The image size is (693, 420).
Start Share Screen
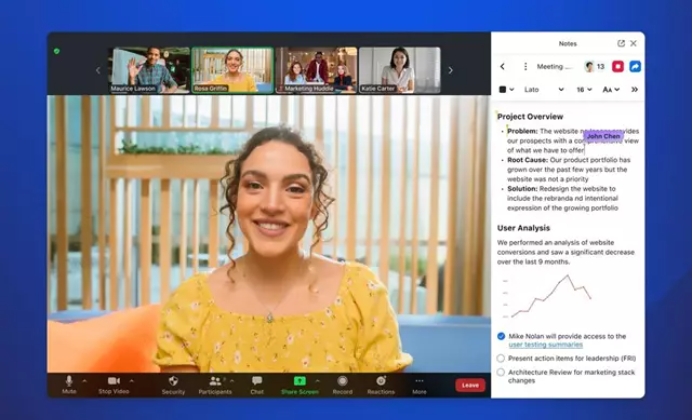(300, 385)
